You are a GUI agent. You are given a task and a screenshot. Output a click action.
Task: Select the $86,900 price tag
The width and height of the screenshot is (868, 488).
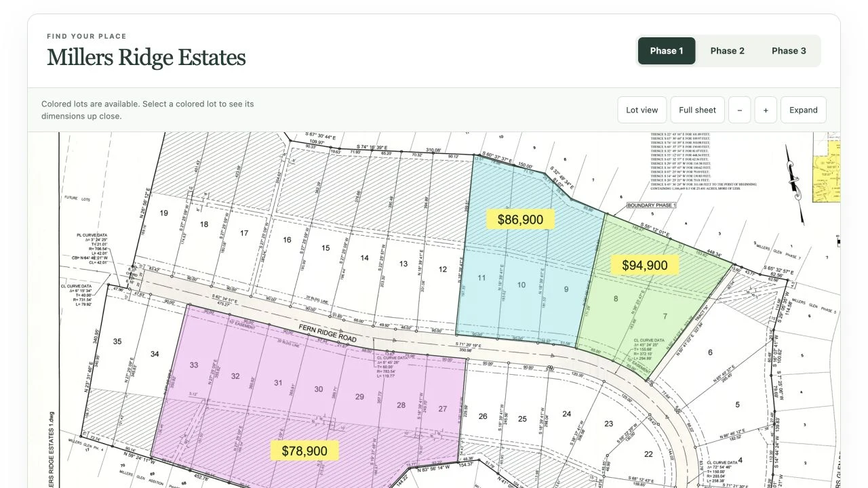click(520, 219)
